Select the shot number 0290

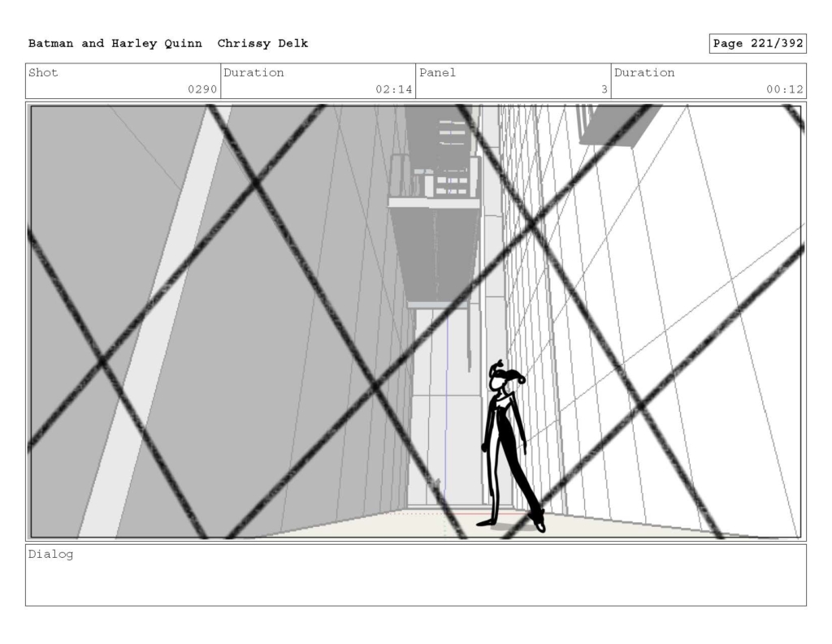[x=202, y=89]
